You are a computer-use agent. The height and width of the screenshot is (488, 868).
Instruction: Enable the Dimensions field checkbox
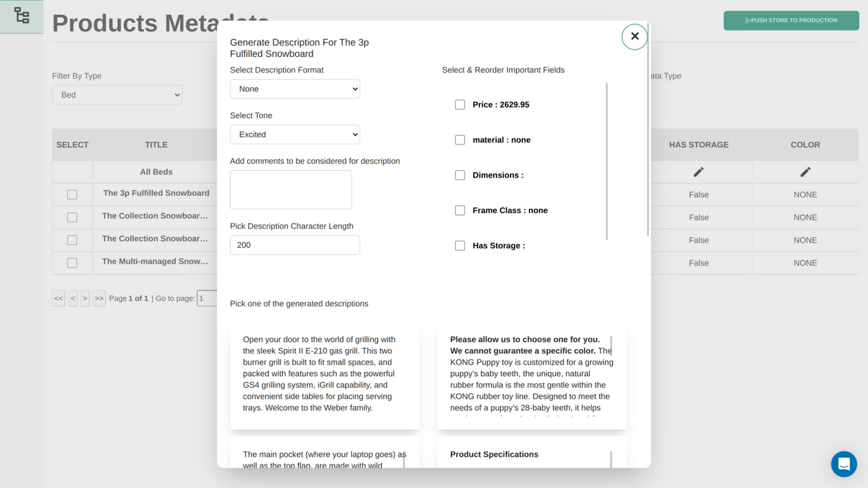point(460,175)
